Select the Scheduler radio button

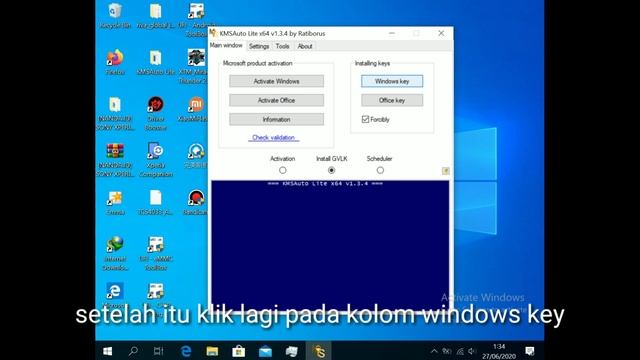380,170
